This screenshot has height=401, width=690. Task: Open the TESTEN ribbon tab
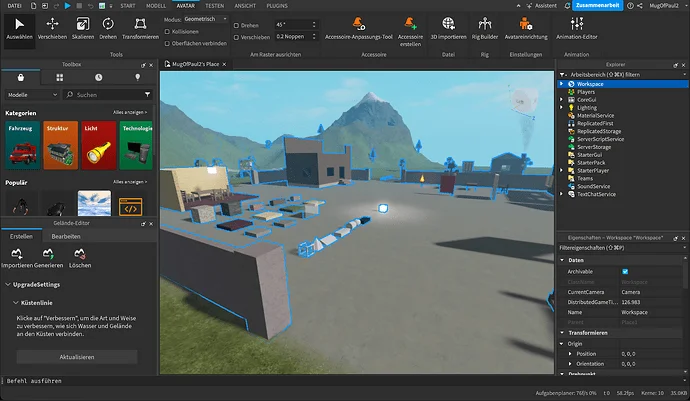[x=214, y=6]
